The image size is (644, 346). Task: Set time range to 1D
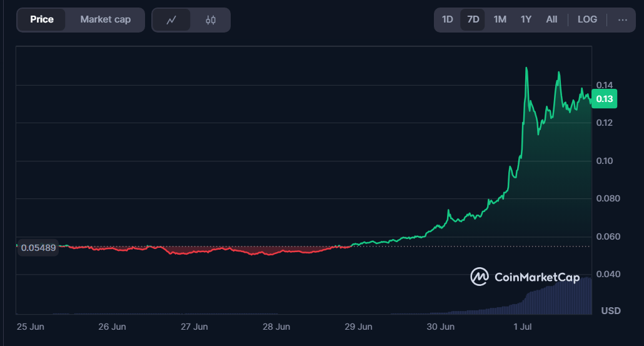(448, 19)
